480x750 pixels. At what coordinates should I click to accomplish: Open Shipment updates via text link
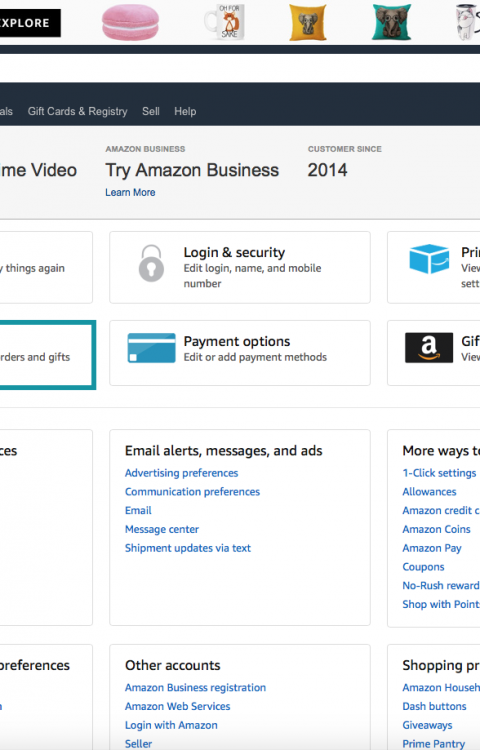click(x=188, y=548)
